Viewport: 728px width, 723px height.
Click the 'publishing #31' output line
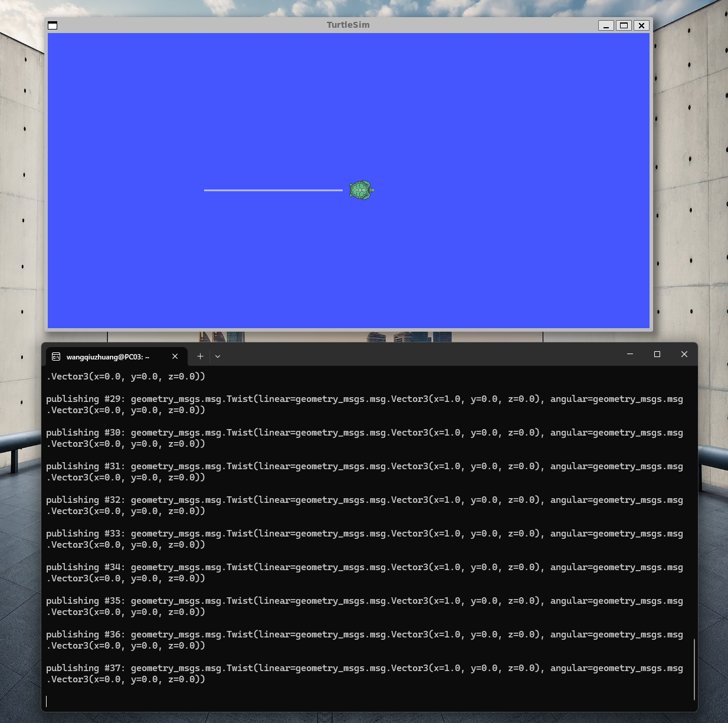[365, 472]
